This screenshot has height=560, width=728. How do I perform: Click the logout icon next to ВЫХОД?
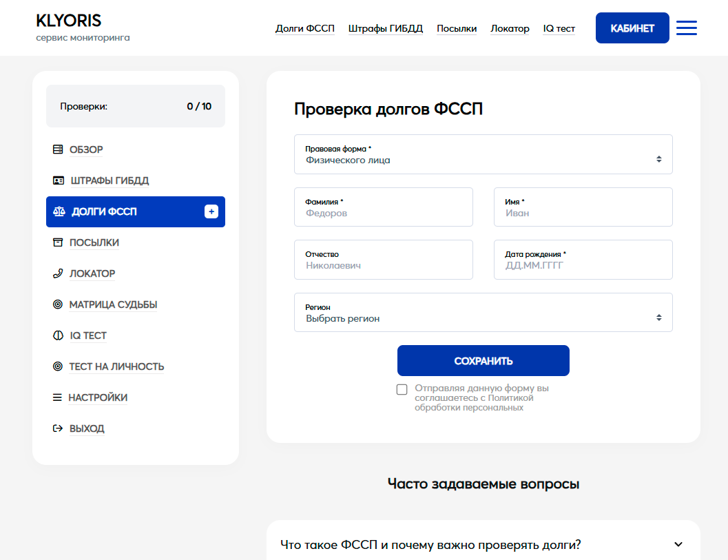tap(58, 428)
